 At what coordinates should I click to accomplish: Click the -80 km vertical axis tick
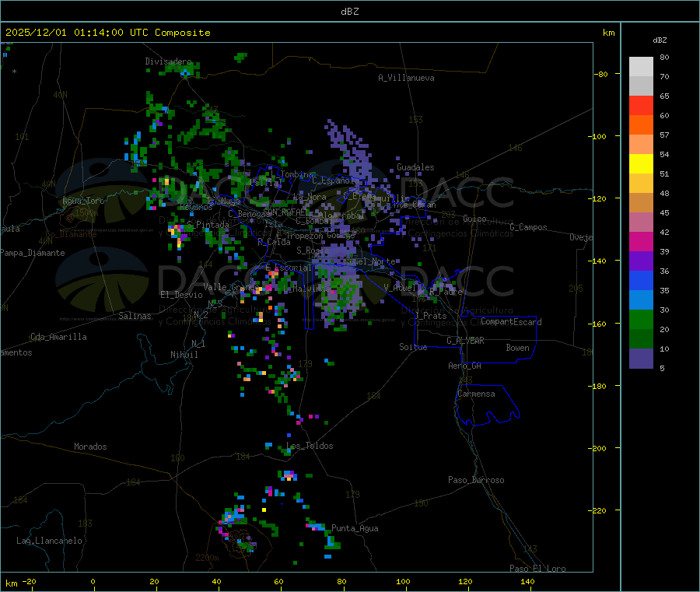click(601, 74)
